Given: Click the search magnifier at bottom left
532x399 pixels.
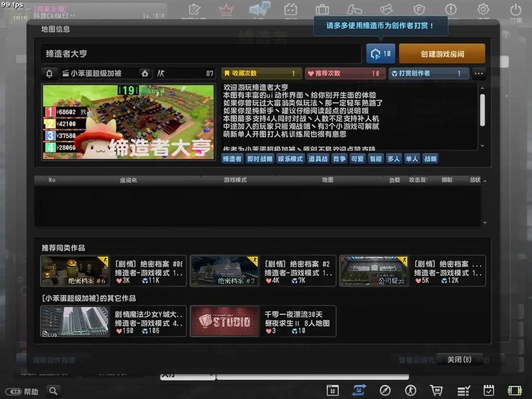Looking at the screenshot, I should pos(53,391).
